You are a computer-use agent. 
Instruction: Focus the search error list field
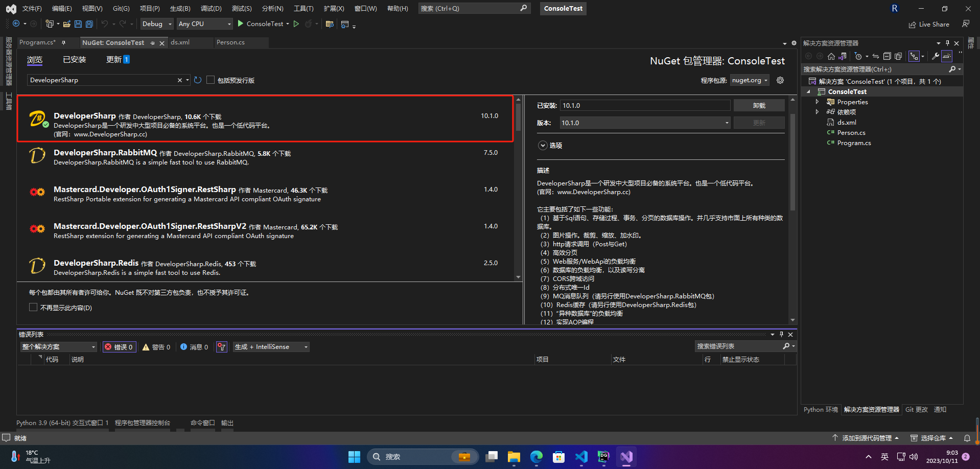(738, 346)
